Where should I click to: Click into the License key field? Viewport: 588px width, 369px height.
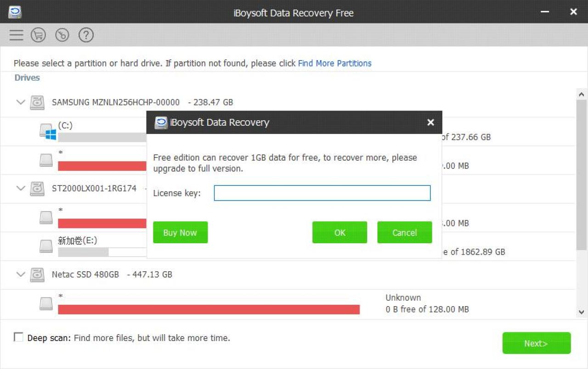pos(322,193)
